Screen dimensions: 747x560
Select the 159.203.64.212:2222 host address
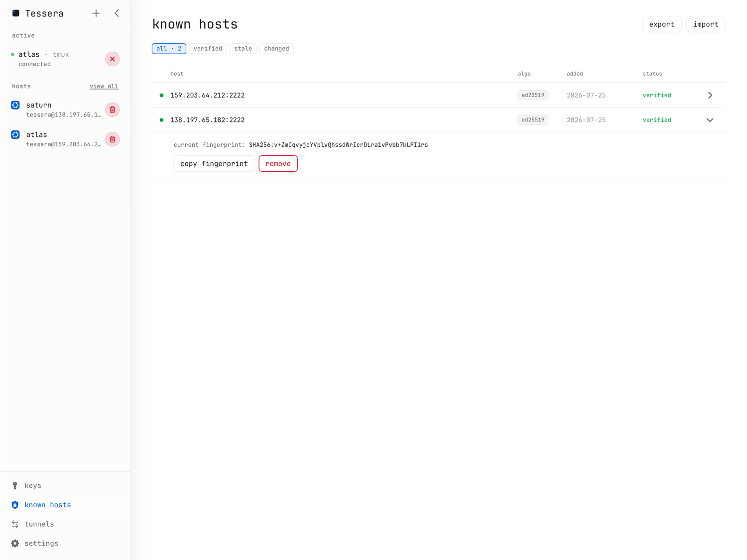coord(208,95)
